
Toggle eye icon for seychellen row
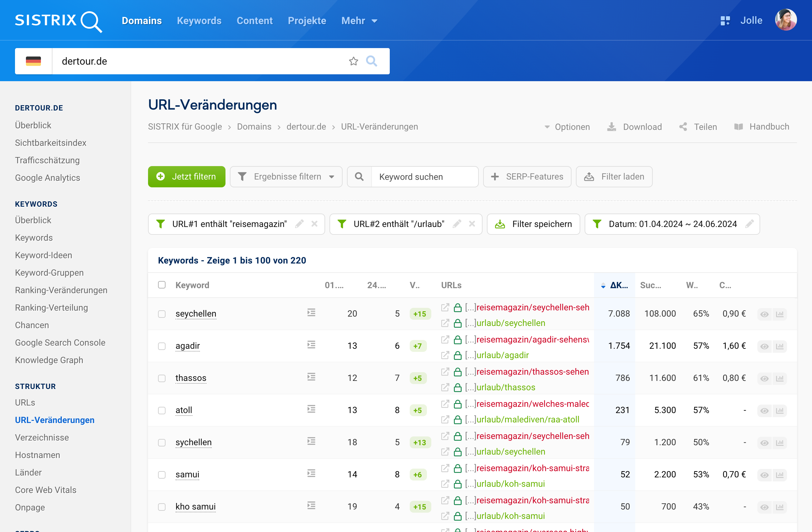click(764, 314)
